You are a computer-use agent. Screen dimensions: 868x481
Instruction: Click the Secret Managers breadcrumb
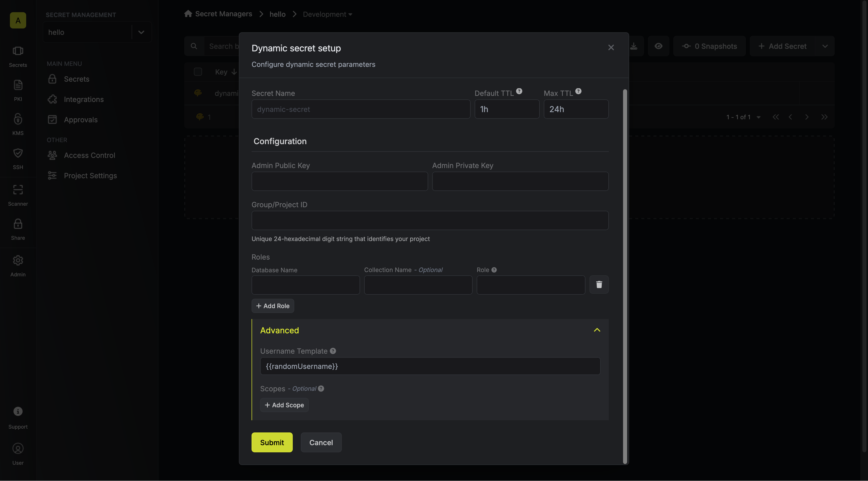[223, 14]
